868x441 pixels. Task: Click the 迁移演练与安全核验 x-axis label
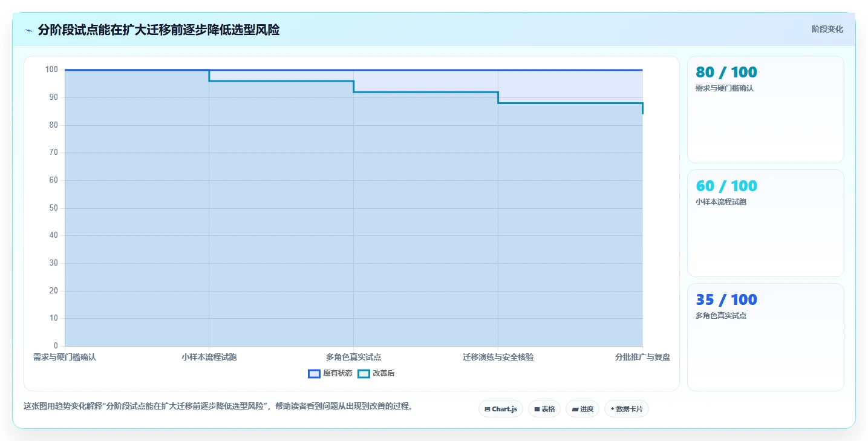pyautogui.click(x=498, y=357)
